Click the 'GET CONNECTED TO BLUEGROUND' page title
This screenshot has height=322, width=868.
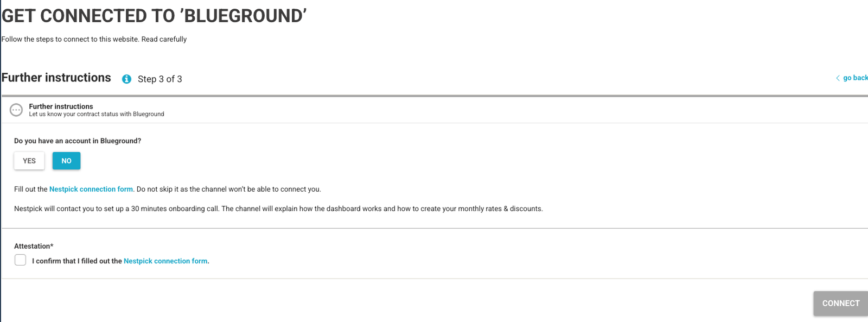coord(154,16)
